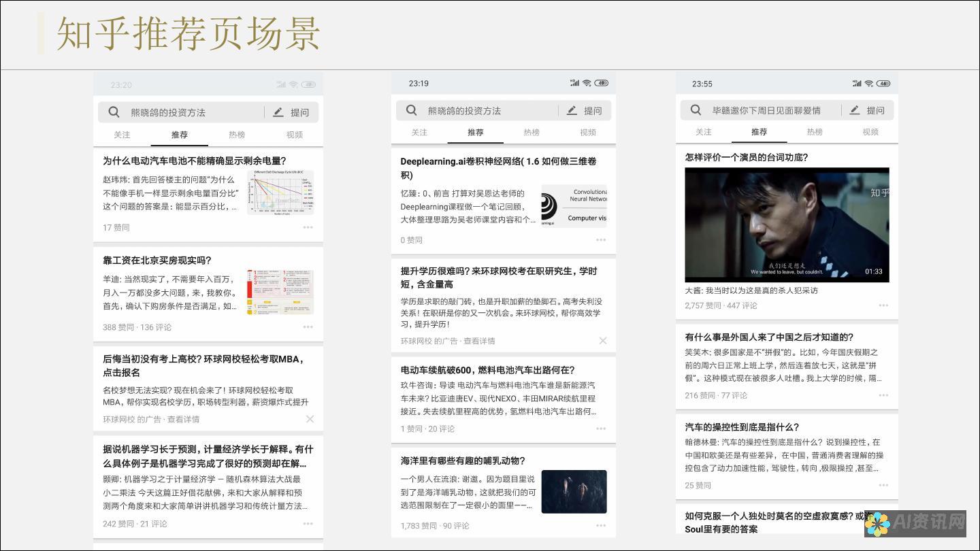The width and height of the screenshot is (980, 551).
Task: Open question 为什么电动汽车电池不能精确显示剩余电量
Action: click(x=195, y=161)
